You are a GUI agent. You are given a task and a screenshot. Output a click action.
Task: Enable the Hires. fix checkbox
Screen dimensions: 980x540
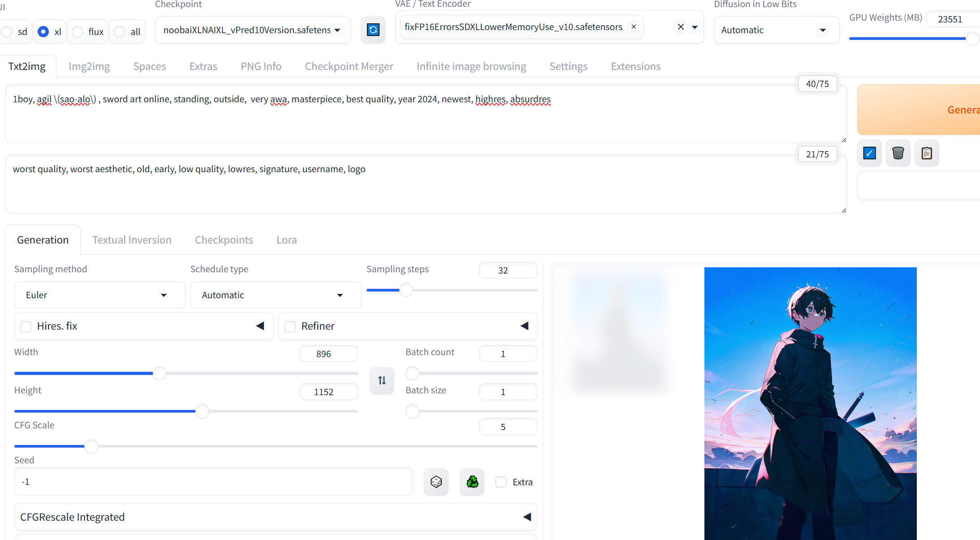tap(26, 326)
